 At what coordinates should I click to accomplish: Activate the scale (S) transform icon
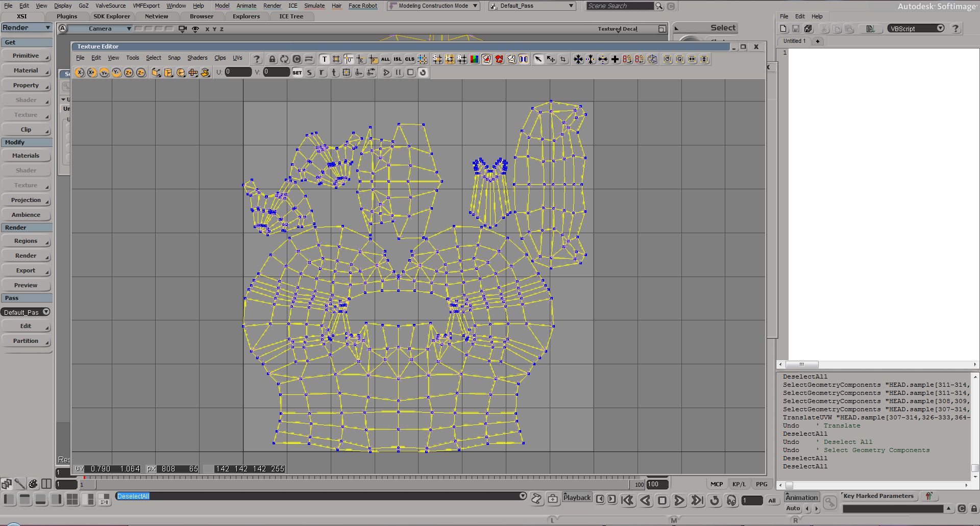tap(309, 72)
